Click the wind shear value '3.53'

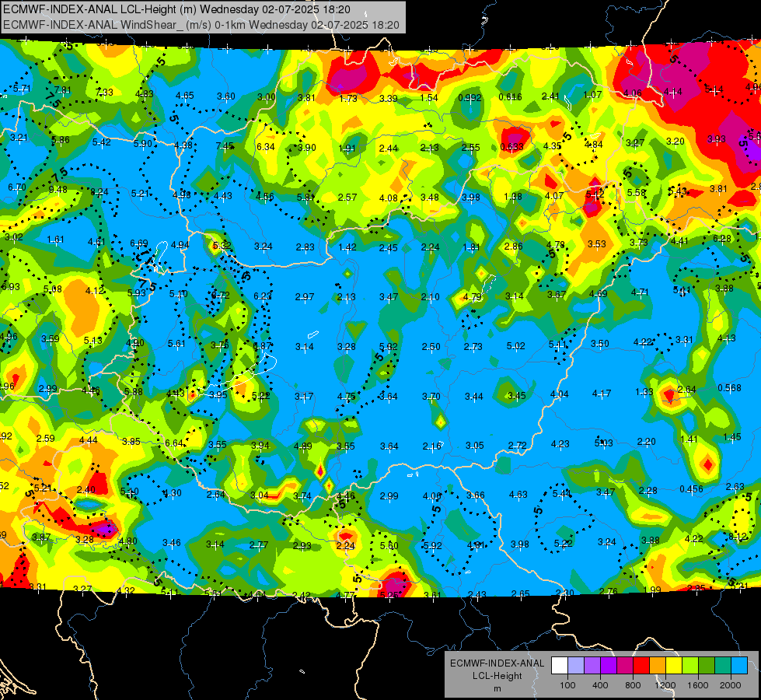[597, 244]
